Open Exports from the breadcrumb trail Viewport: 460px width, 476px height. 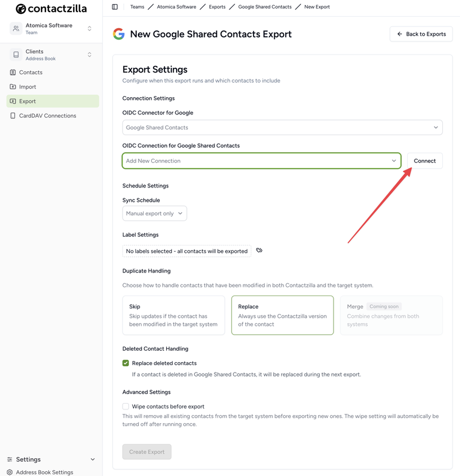(217, 6)
